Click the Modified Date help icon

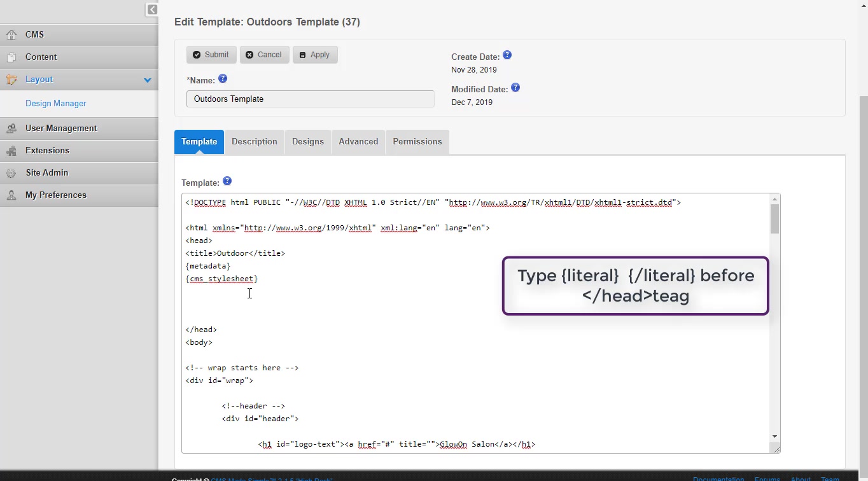515,88
